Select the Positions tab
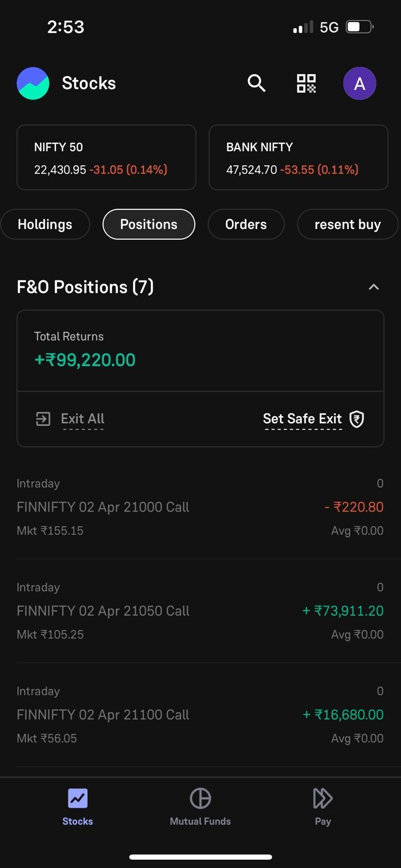The image size is (401, 868). pyautogui.click(x=149, y=225)
